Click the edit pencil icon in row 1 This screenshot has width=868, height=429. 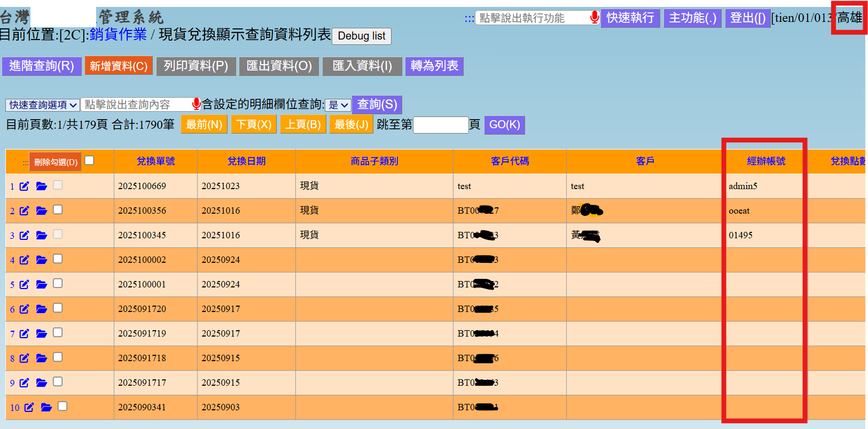pos(24,186)
